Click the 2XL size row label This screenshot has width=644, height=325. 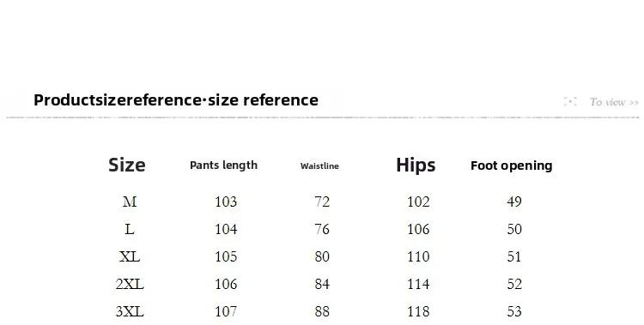point(130,284)
